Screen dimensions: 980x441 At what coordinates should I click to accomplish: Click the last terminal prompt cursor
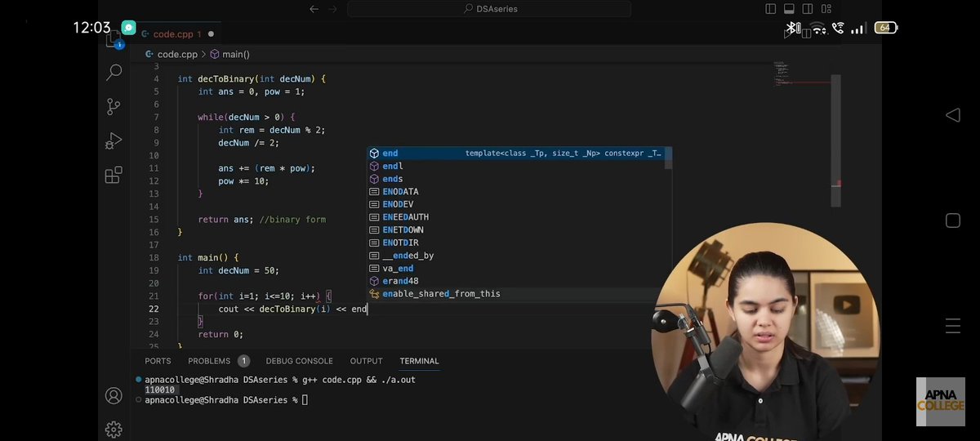tap(305, 400)
